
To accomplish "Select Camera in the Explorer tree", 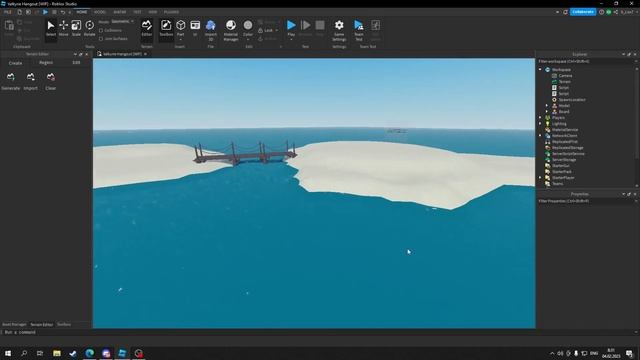I will (565, 76).
